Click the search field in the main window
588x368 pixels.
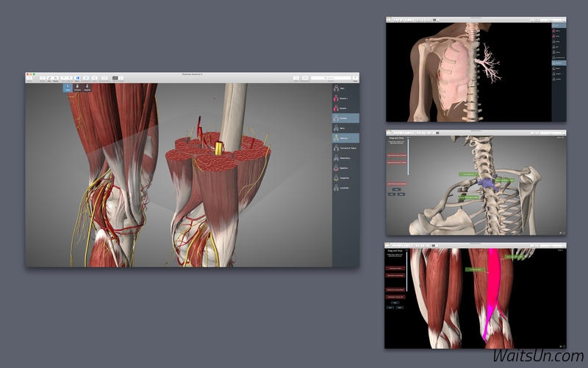click(x=331, y=78)
